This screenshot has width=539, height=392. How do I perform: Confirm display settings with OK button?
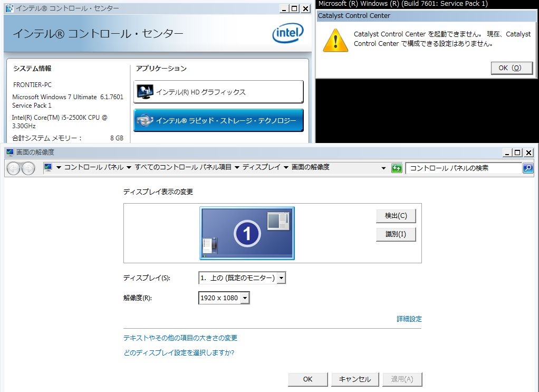click(307, 379)
